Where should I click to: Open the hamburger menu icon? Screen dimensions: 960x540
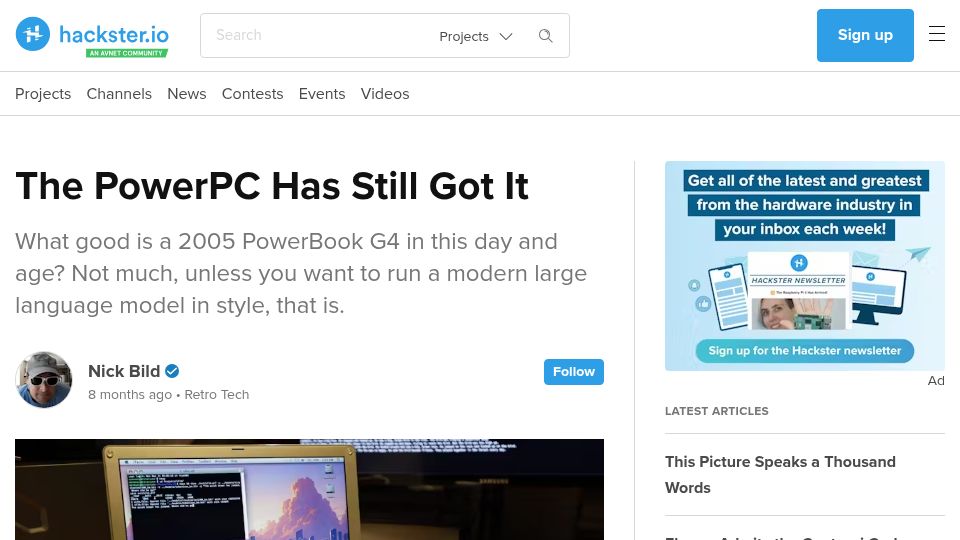coord(937,34)
